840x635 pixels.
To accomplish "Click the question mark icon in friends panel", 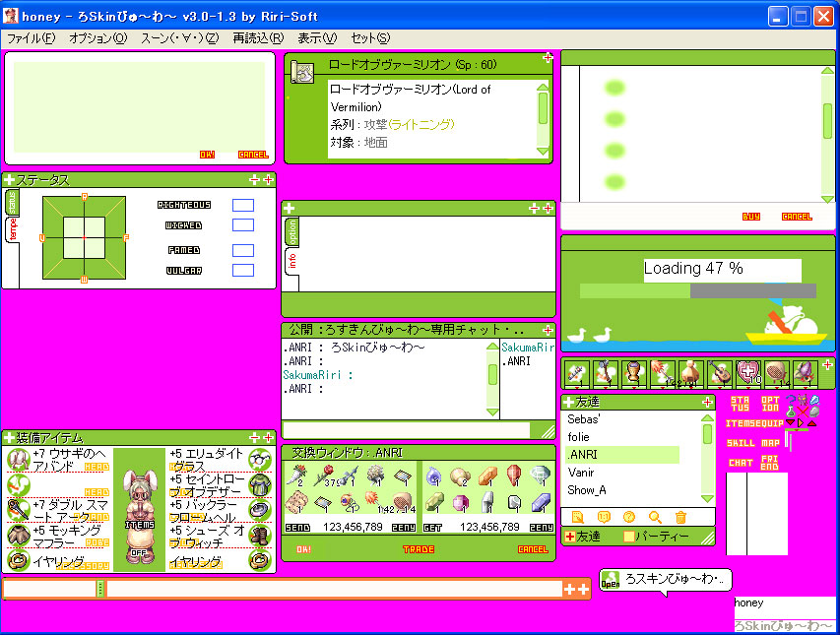I will click(x=629, y=517).
